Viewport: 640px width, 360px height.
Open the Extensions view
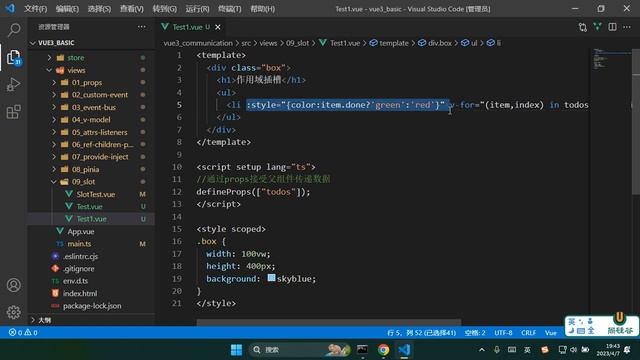pos(14,111)
